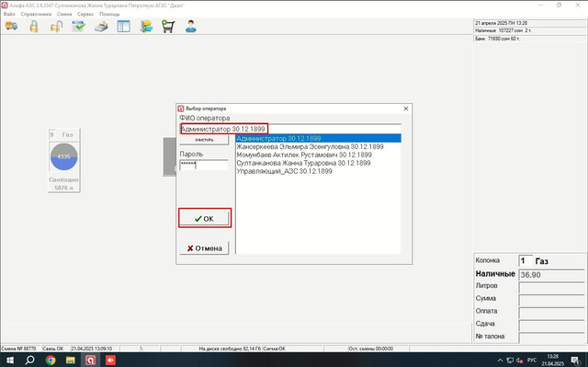Click the Альфа АЗС taskbar icon
Screen dimensions: 588x367
[x=90, y=361]
